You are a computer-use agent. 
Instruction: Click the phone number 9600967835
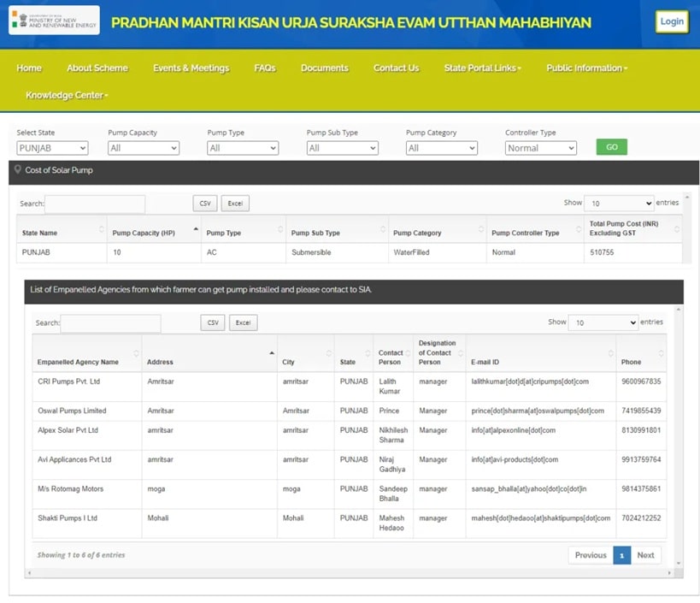point(641,381)
